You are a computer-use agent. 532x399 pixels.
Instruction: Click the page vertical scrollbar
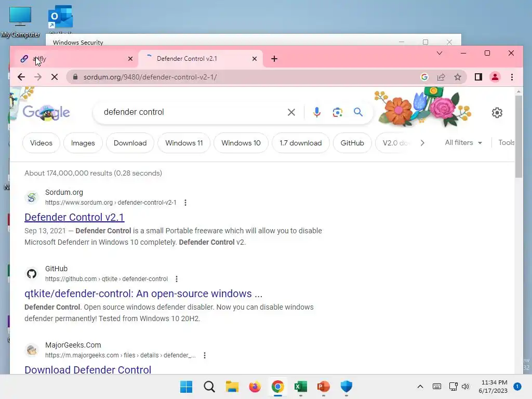(x=518, y=137)
